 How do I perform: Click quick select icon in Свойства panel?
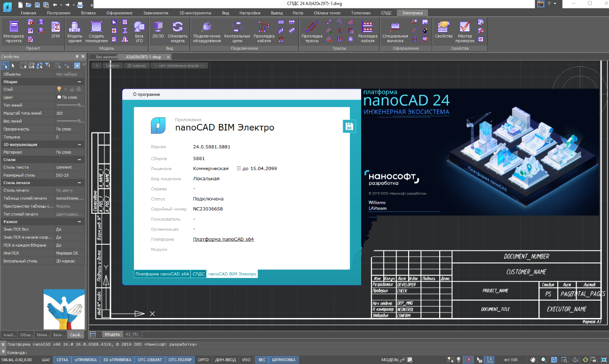click(48, 65)
